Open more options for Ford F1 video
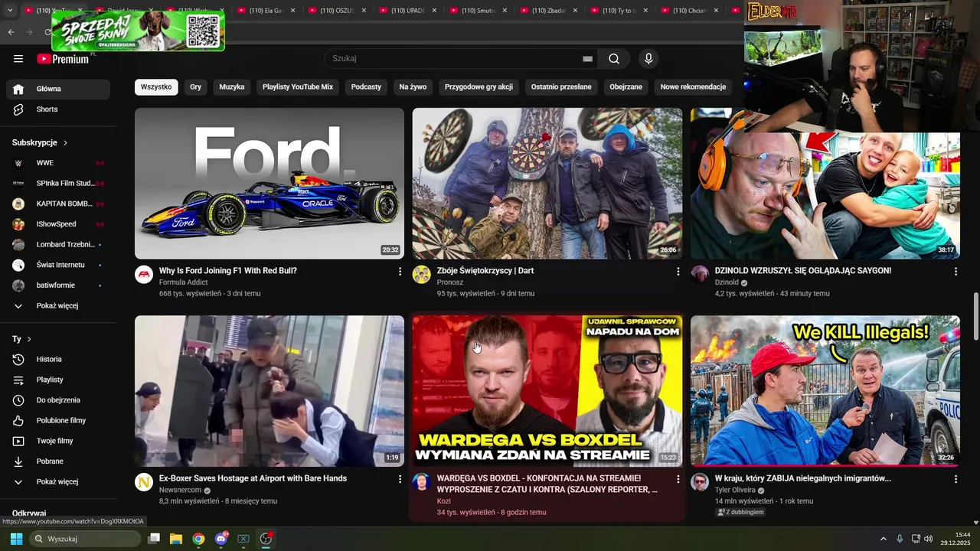Image resolution: width=980 pixels, height=551 pixels. (400, 272)
